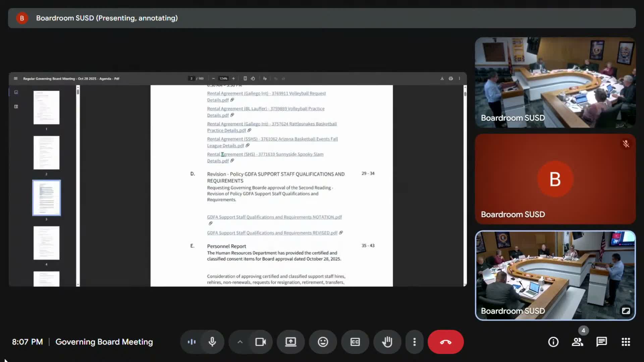This screenshot has height=362, width=644.
Task: Leave the call with the red hang-up button
Action: 445,342
